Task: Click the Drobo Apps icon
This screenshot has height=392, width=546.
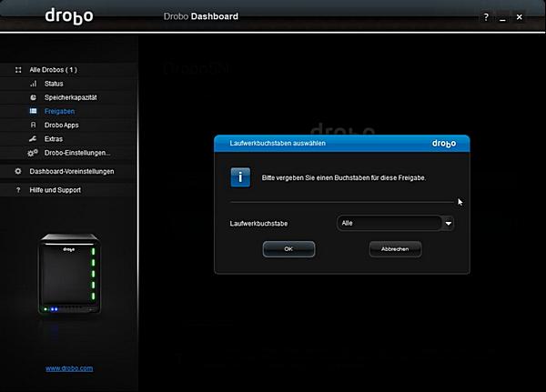Action: (x=33, y=125)
